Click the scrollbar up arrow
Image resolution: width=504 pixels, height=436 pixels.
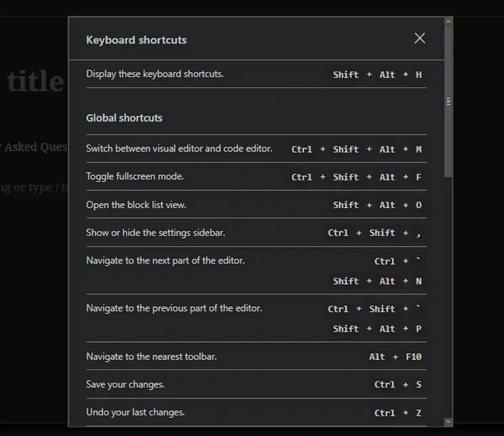tap(448, 21)
